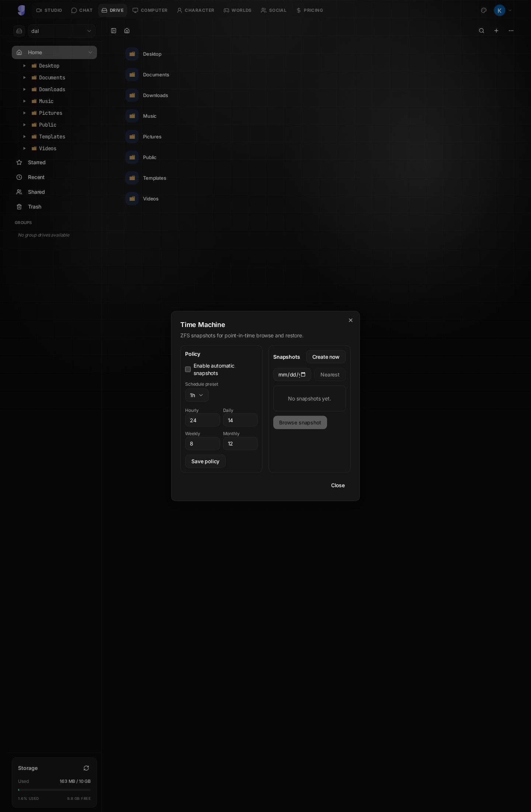The width and height of the screenshot is (531, 812).
Task: Open Desktop folder icon in main list
Action: (132, 54)
